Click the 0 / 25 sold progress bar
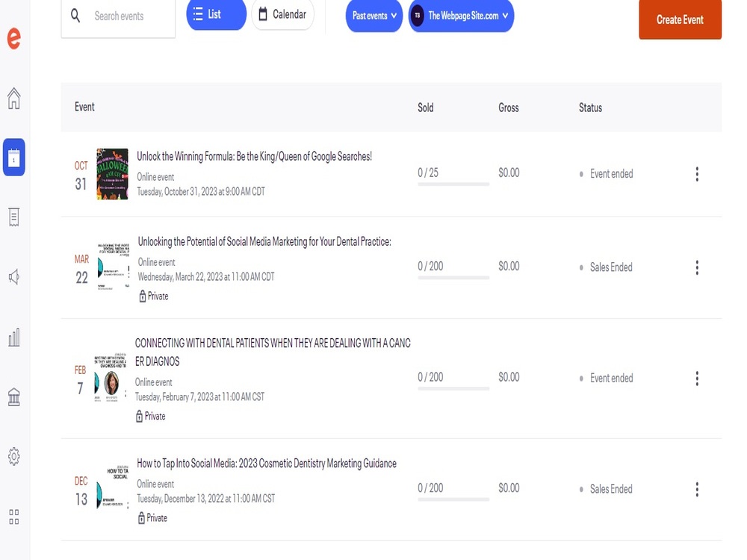747x560 pixels. pos(453,184)
